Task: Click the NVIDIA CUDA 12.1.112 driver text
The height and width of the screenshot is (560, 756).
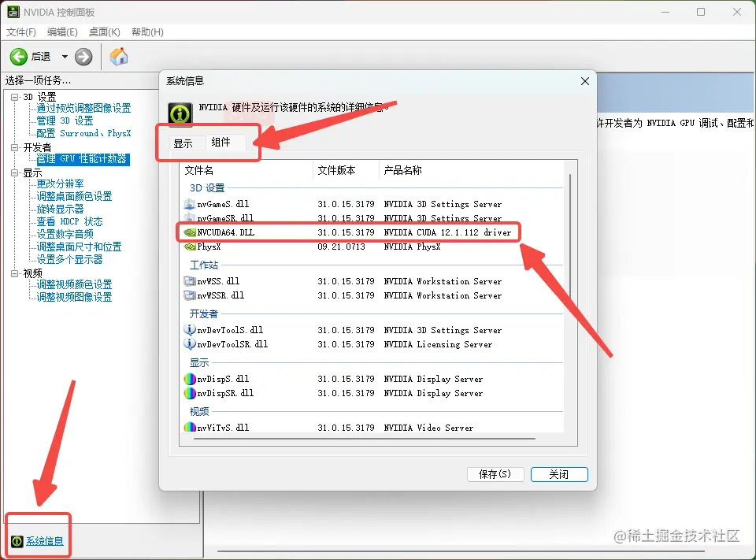Action: click(x=447, y=232)
